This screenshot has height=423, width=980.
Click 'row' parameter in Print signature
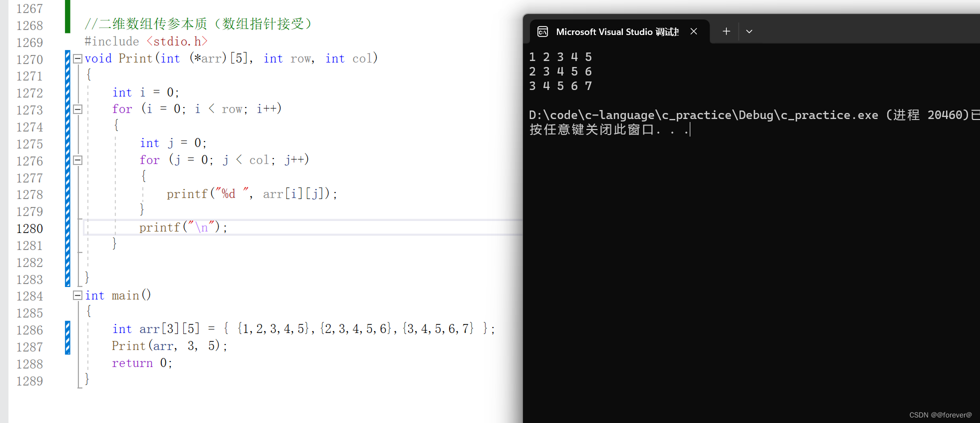point(301,59)
